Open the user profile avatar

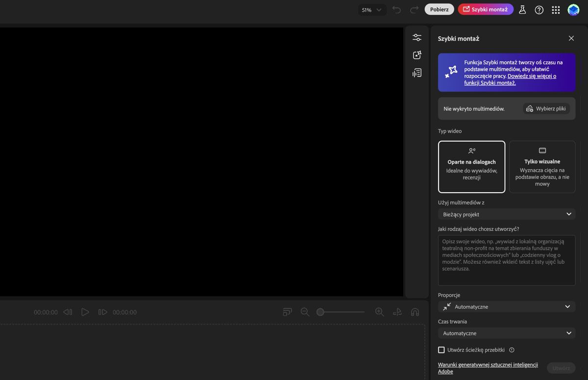573,10
